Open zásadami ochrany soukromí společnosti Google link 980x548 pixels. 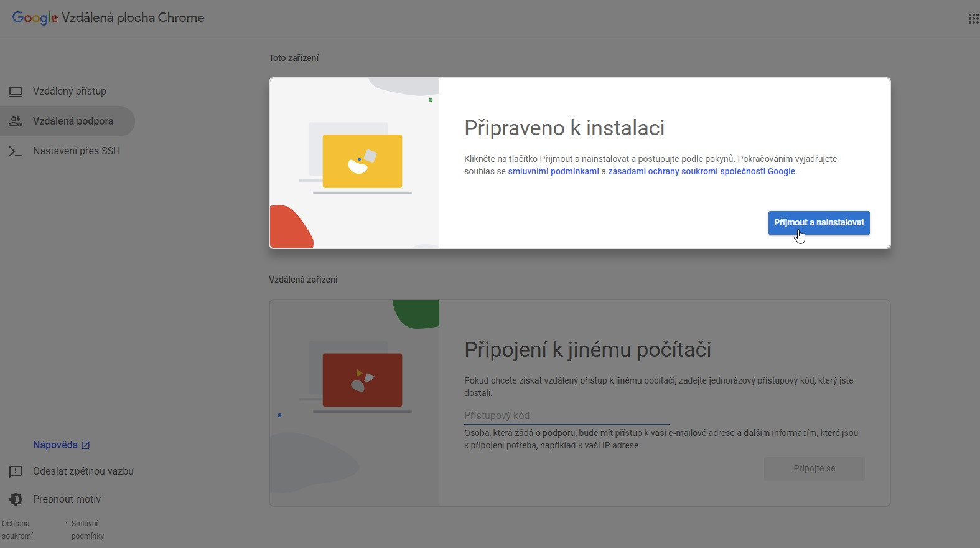(x=701, y=171)
